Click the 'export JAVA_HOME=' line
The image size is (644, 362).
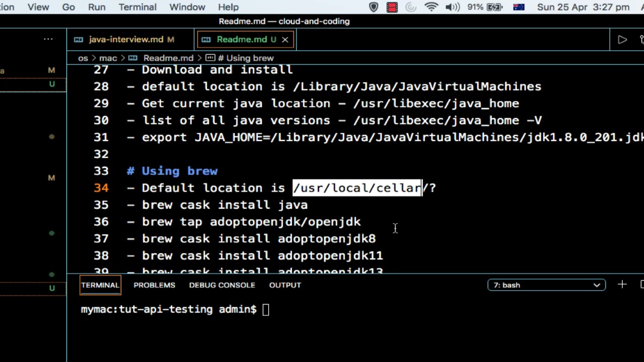coord(385,137)
